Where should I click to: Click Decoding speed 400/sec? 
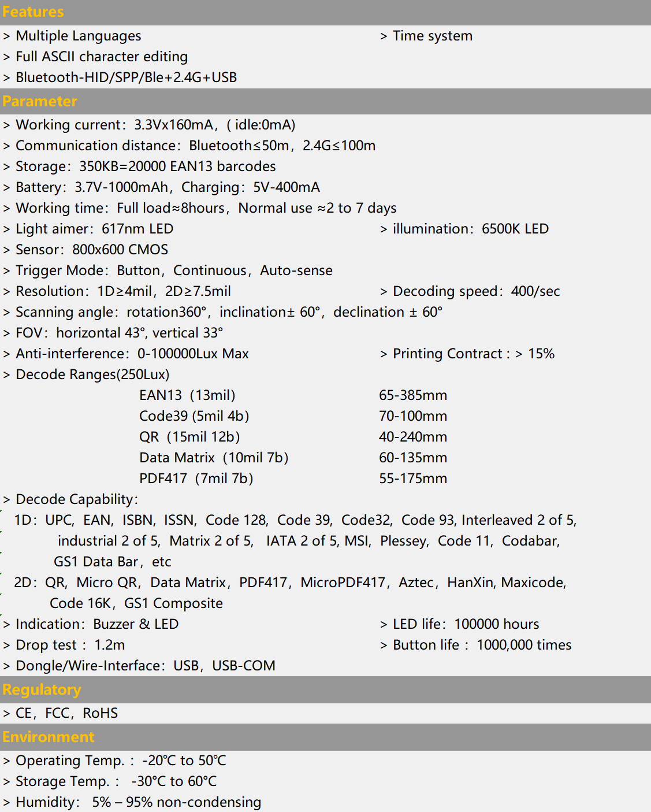tap(470, 291)
